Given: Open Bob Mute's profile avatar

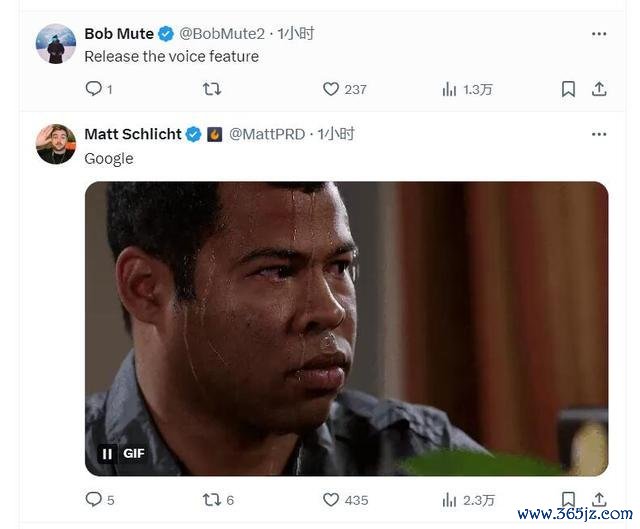Looking at the screenshot, I should point(56,44).
